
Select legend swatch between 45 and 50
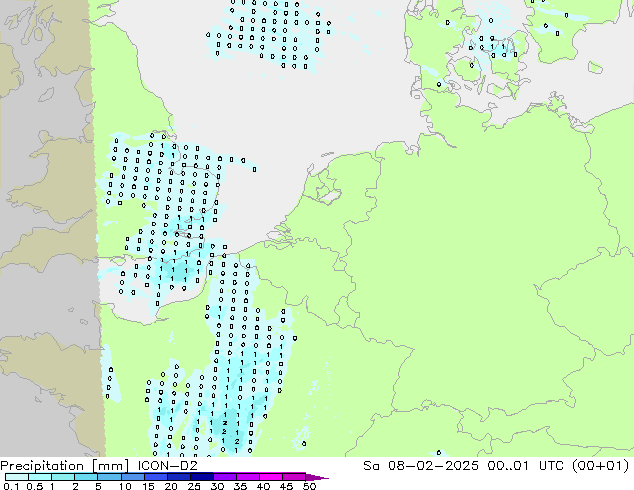[x=294, y=477]
